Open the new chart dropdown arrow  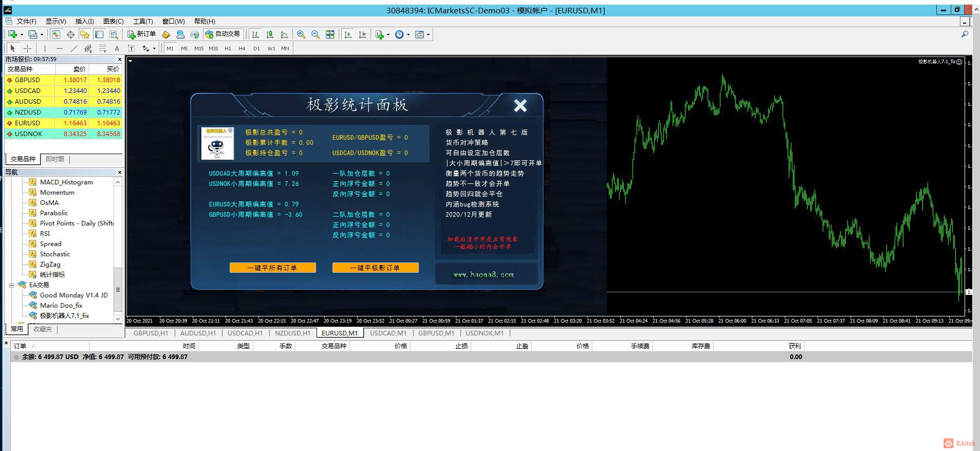[22, 34]
